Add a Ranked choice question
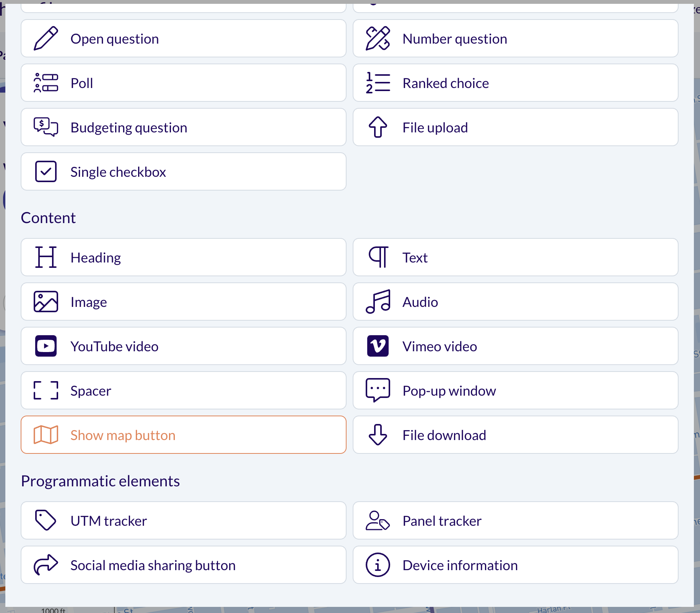700x613 pixels. (516, 83)
